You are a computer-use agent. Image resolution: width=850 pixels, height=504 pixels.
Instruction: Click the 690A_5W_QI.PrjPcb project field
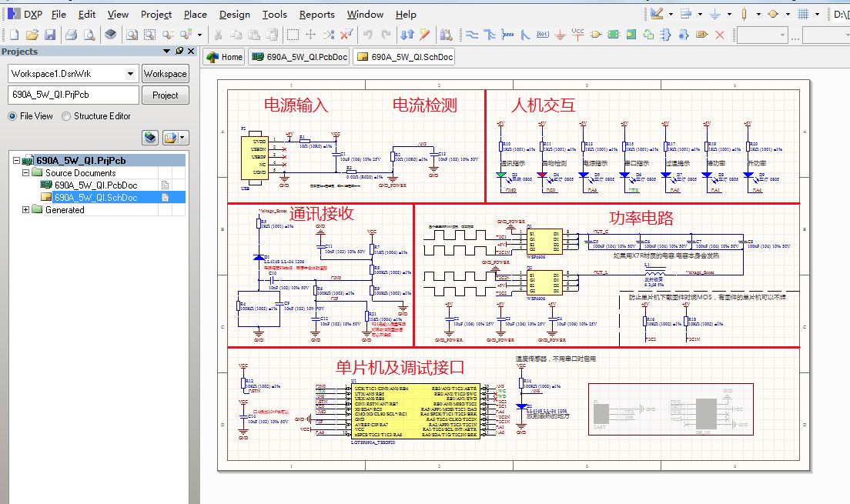point(73,95)
